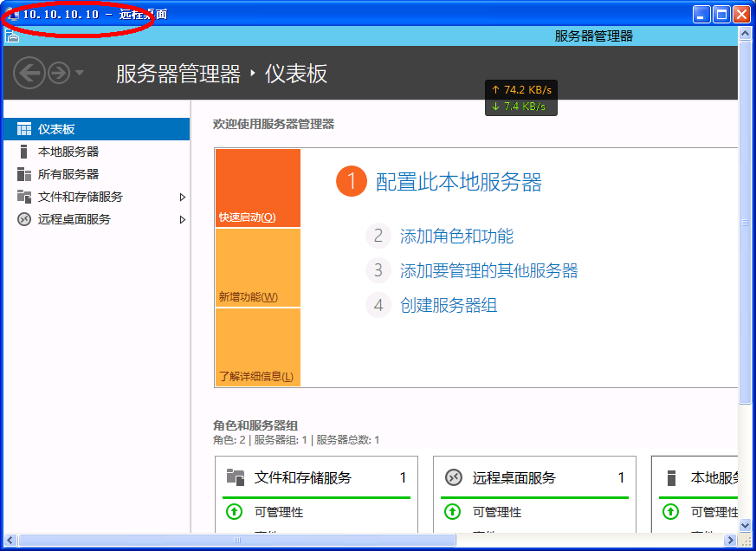Click the 文件和存储服务 tile folder icon
756x551 pixels.
pyautogui.click(x=235, y=477)
